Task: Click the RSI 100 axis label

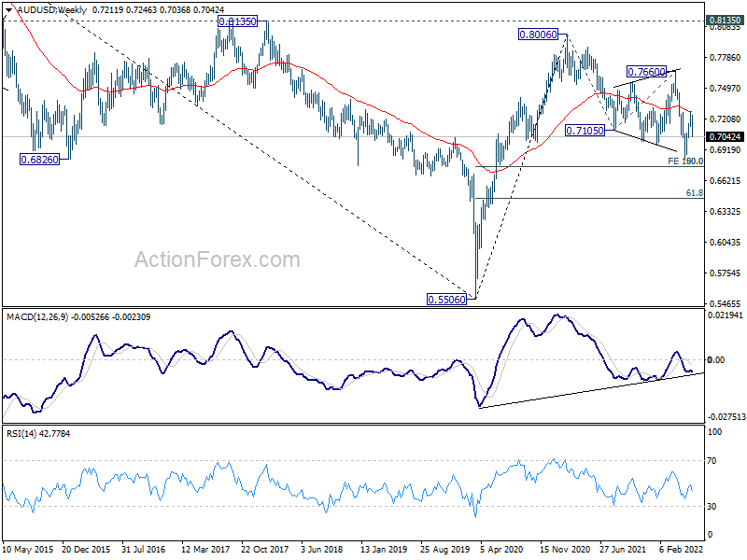Action: [x=715, y=432]
